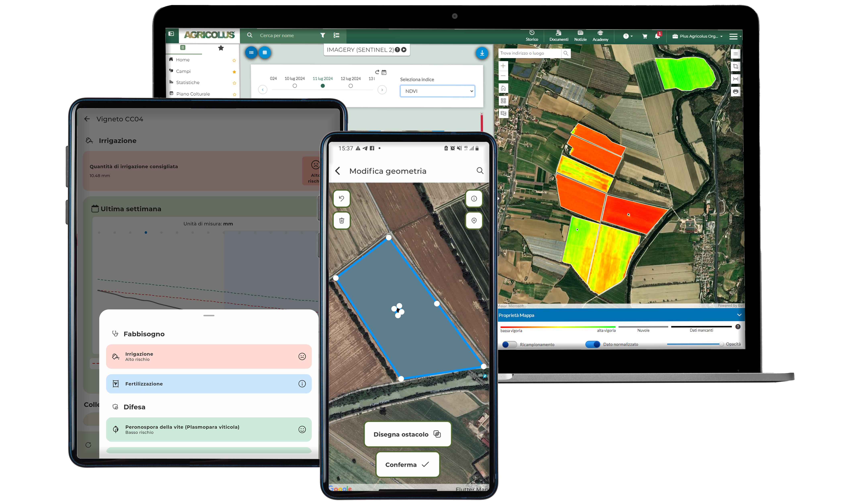This screenshot has height=504, width=853.
Task: Open the shopping cart icon
Action: [645, 36]
